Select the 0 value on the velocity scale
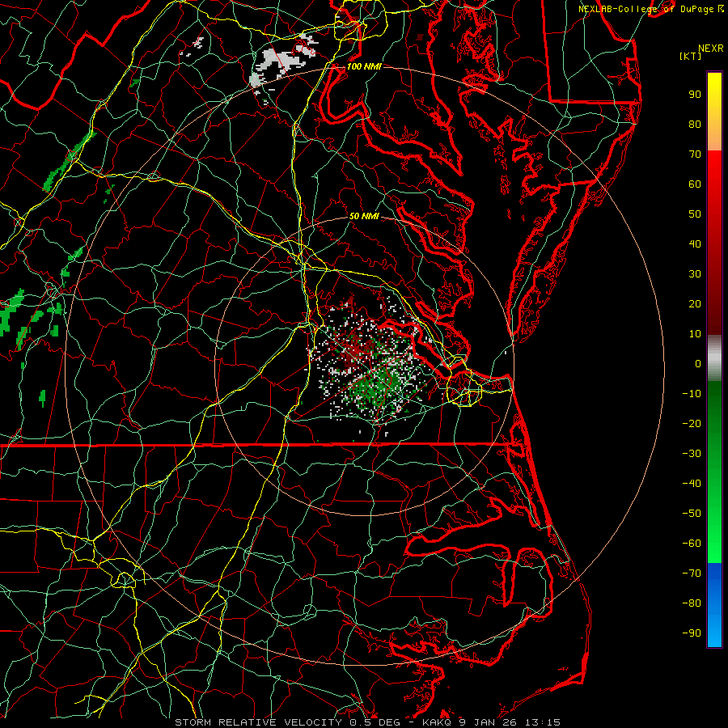 [x=698, y=364]
